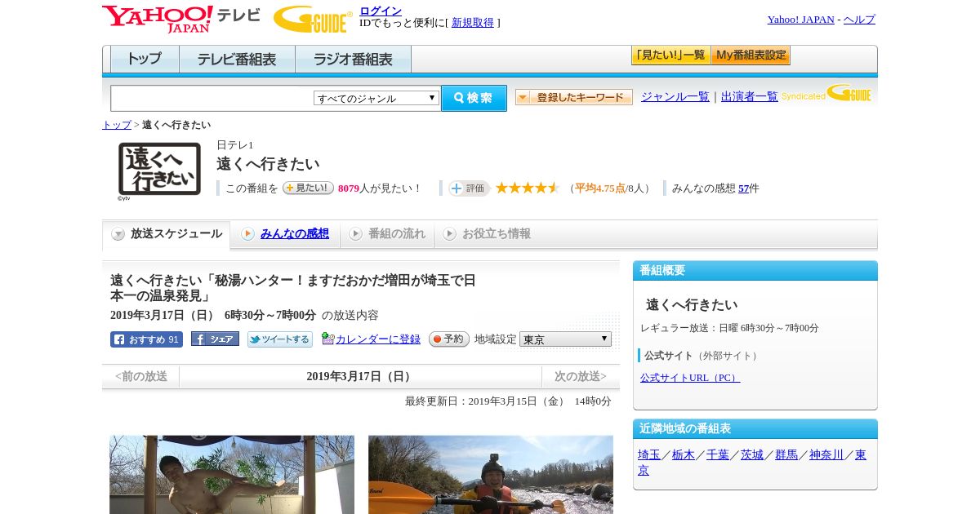The height and width of the screenshot is (514, 980).
Task: Click the 評価 rating plus button
Action: (469, 188)
